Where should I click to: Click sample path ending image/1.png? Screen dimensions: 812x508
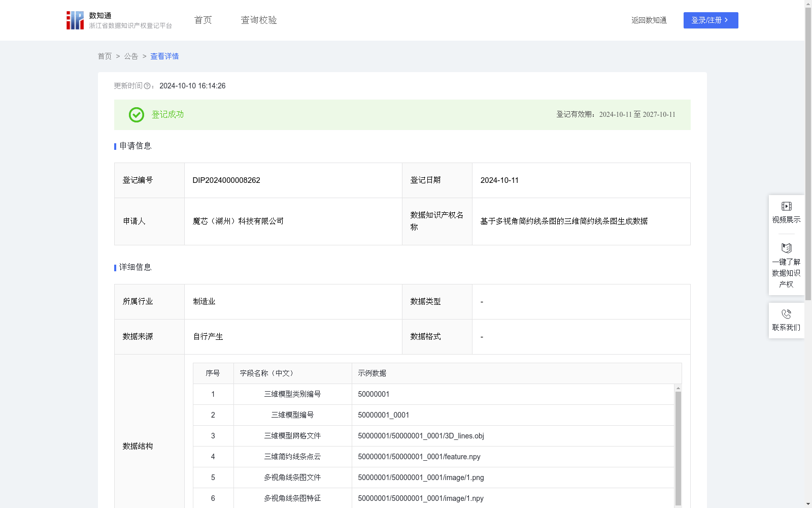coord(421,478)
